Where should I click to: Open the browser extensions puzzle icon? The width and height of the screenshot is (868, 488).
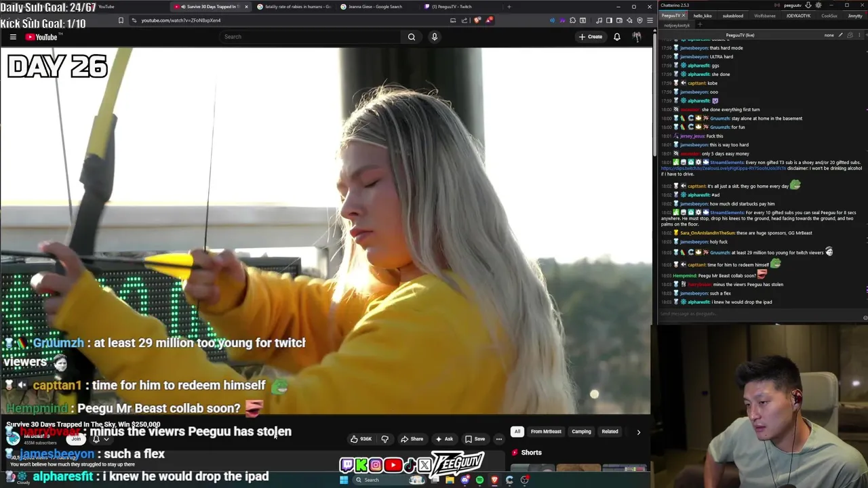click(573, 20)
